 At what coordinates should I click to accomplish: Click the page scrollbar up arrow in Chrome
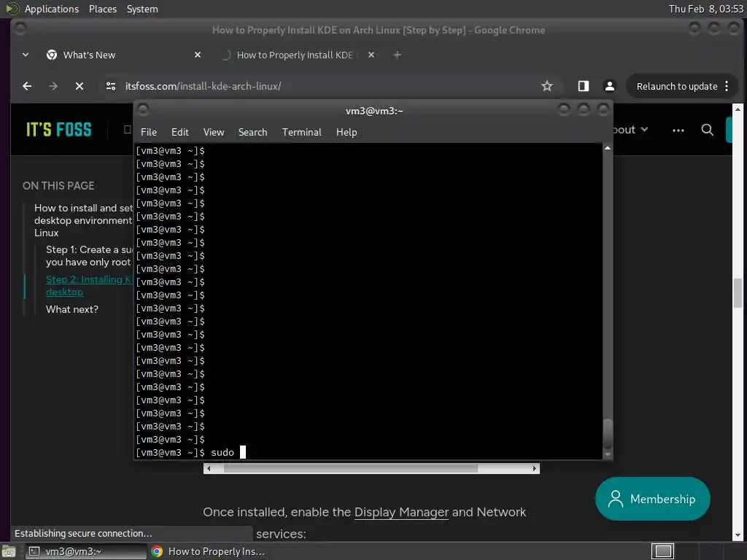[x=738, y=109]
